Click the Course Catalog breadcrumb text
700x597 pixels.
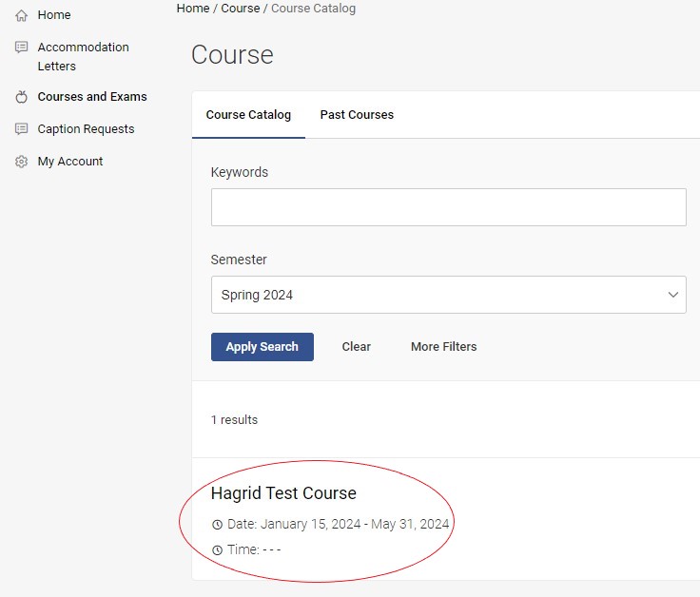click(x=314, y=8)
